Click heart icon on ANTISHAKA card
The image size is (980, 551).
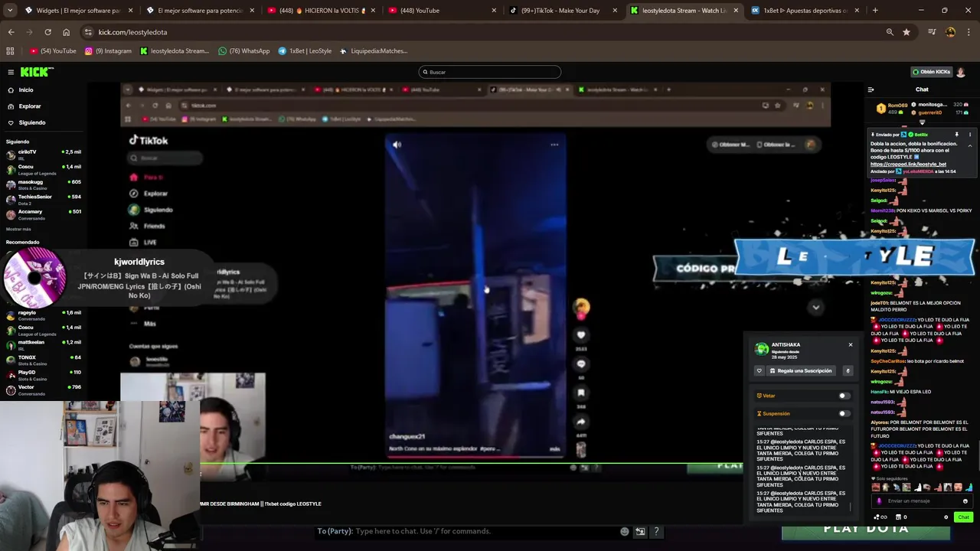tap(759, 370)
